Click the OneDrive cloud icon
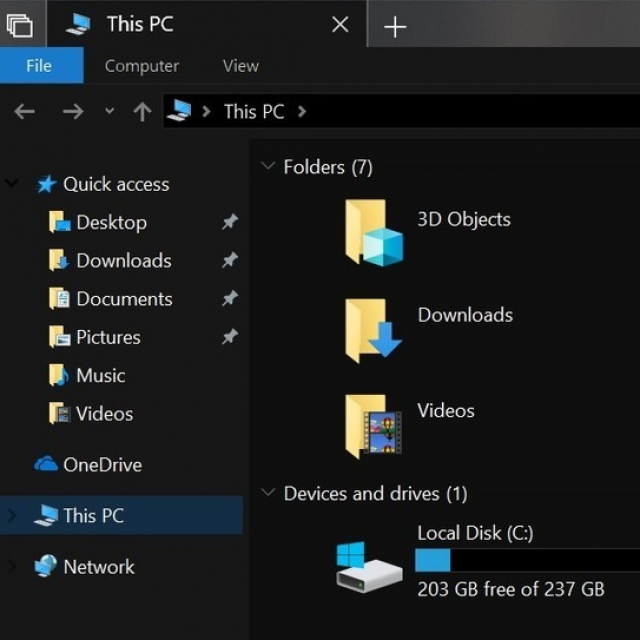This screenshot has width=640, height=640. 46,464
